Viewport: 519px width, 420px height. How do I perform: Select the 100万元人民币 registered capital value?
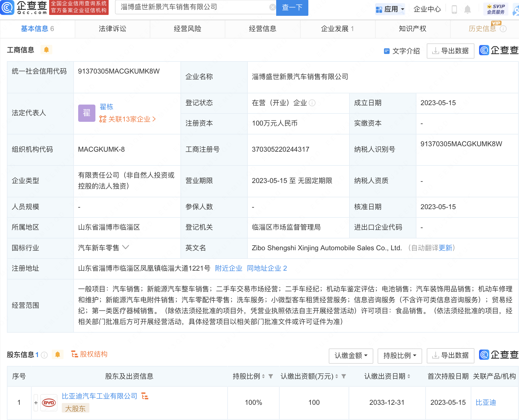point(274,123)
